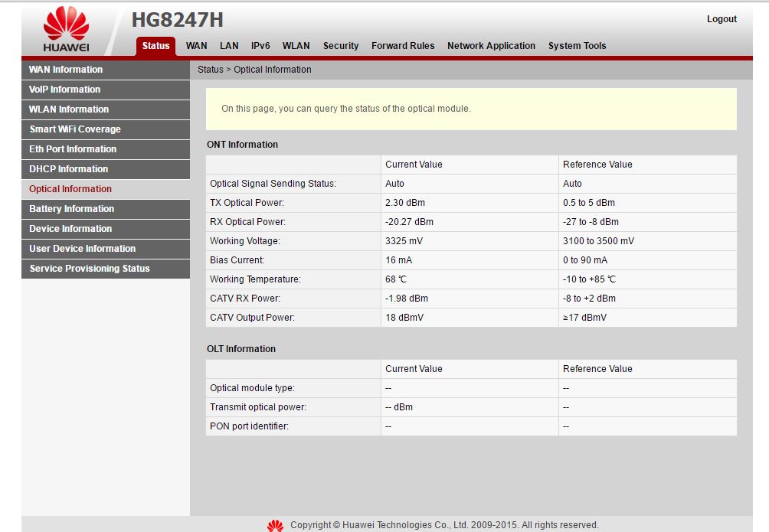Click the '-- dBm' transmit power value
This screenshot has height=532, width=769.
pos(399,407)
